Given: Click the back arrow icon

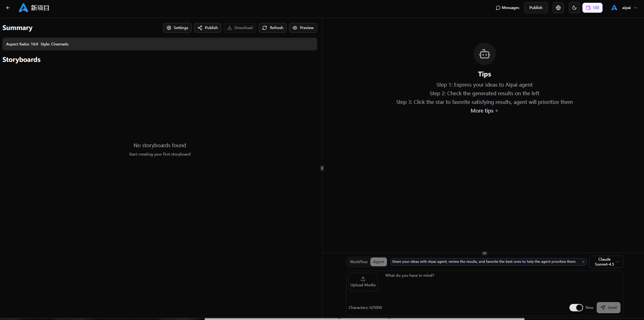Looking at the screenshot, I should 8,8.
